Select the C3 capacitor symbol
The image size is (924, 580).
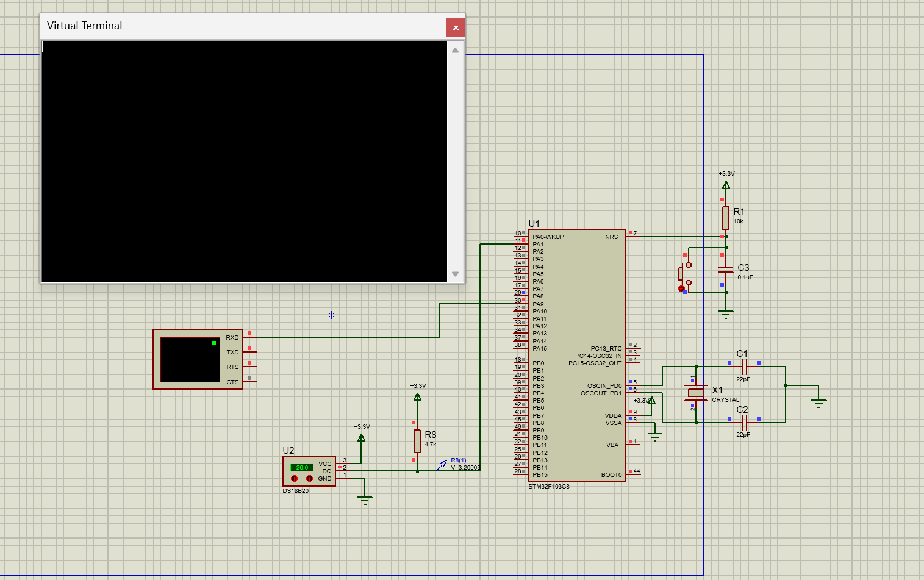tap(726, 270)
